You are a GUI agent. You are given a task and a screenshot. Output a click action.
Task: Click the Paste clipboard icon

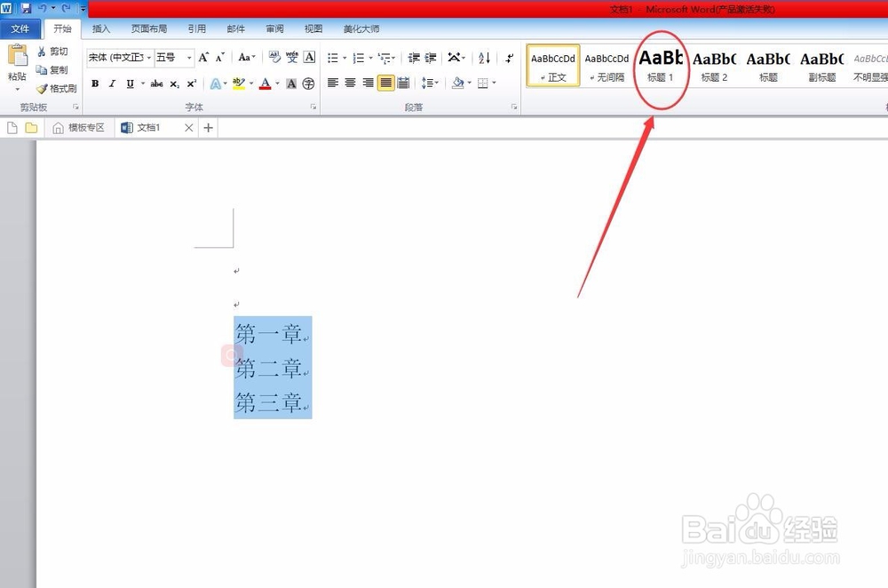click(17, 56)
